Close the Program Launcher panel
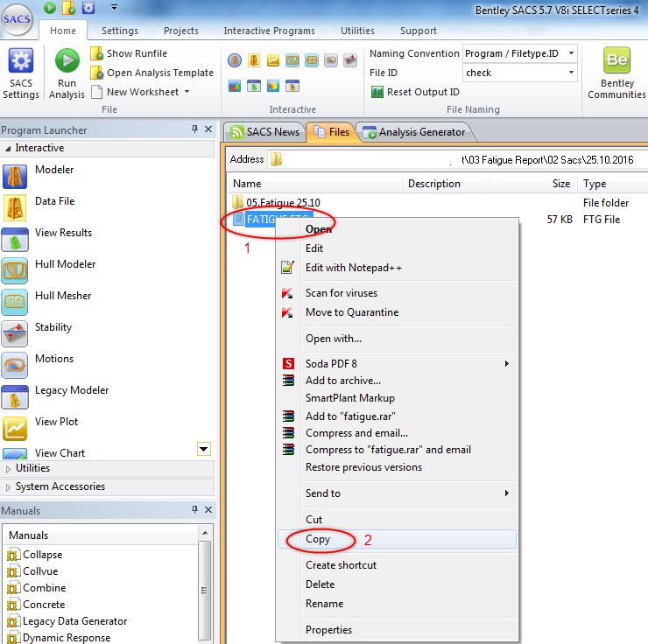The image size is (648, 644). pos(208,129)
